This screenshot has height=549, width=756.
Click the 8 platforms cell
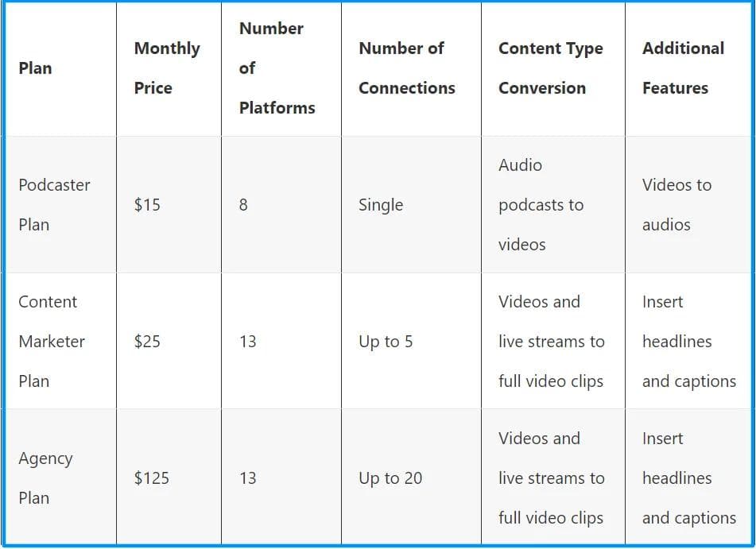(x=243, y=204)
